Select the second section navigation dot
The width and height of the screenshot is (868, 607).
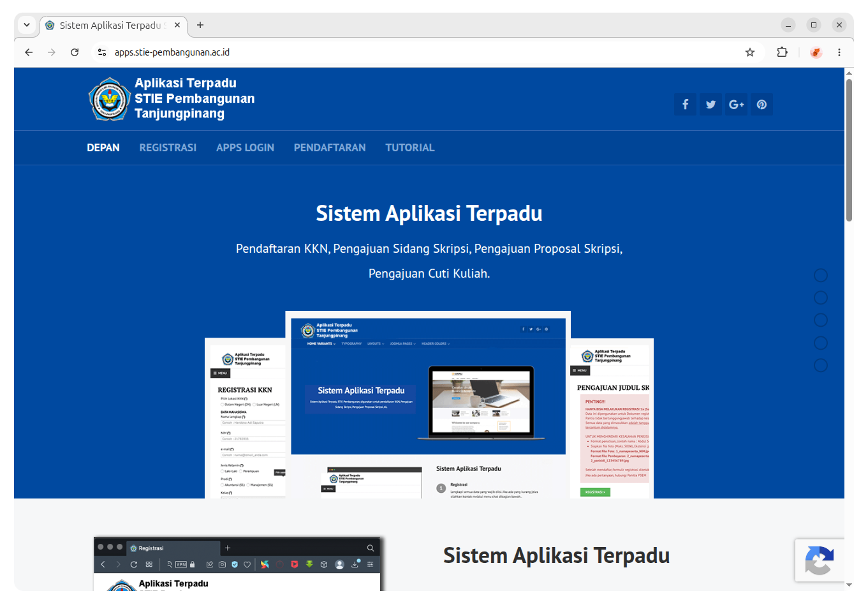pos(821,297)
